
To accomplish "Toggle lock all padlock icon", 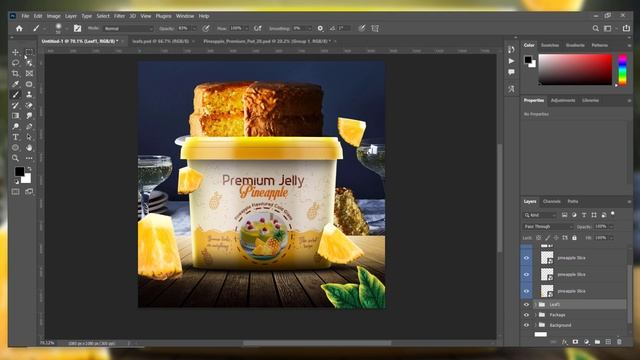I will tap(575, 238).
